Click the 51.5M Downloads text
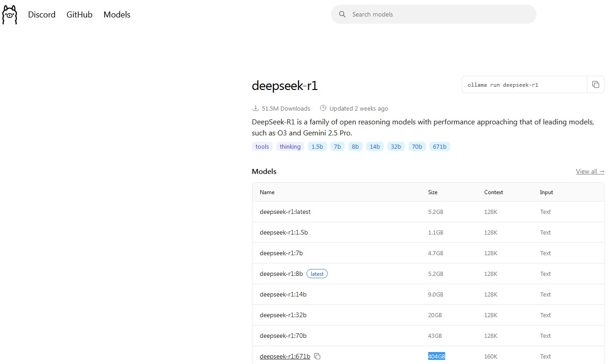This screenshot has width=615, height=364. 286,108
